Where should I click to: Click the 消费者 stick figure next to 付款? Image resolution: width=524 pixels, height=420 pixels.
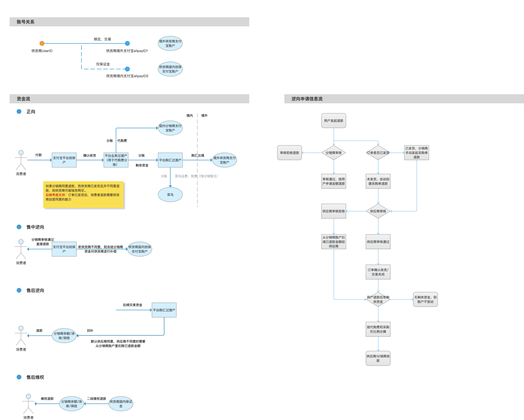pos(21,160)
